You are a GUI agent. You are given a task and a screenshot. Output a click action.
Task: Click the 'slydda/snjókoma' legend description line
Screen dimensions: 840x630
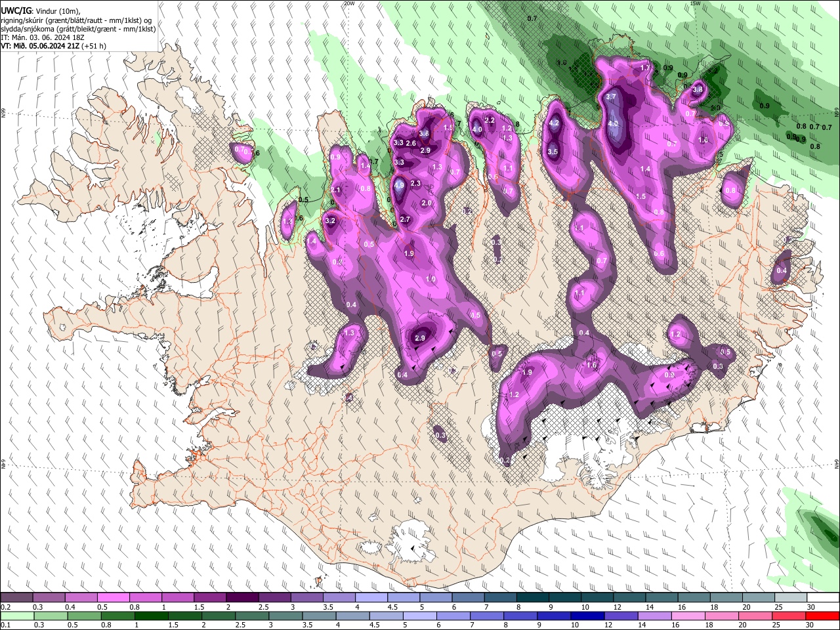pos(78,29)
